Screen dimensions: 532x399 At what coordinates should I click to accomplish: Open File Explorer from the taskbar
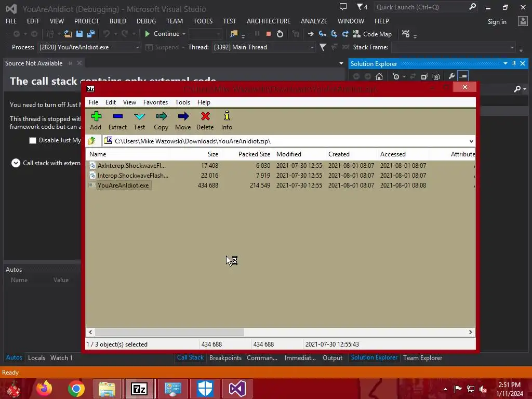(107, 389)
